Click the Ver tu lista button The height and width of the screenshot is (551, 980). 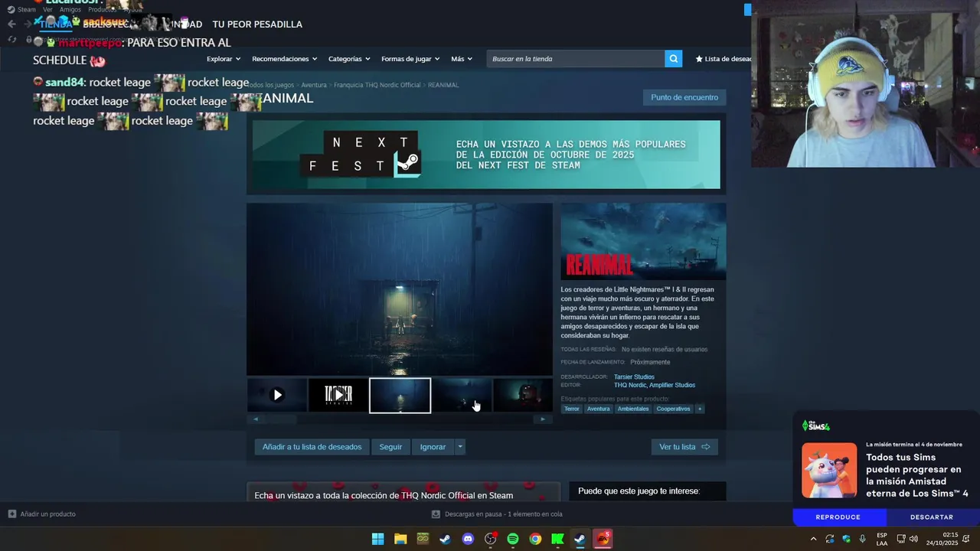pos(684,447)
